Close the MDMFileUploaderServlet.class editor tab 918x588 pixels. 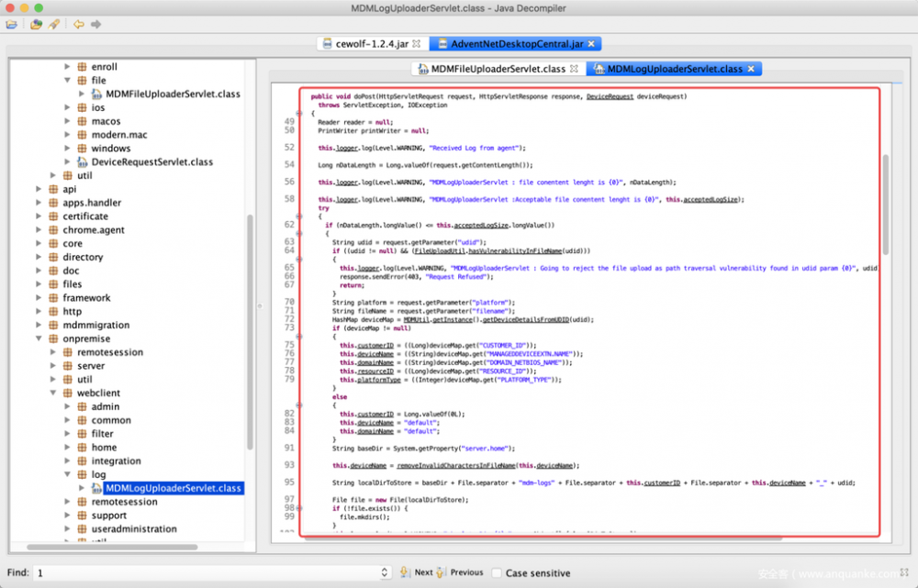574,69
